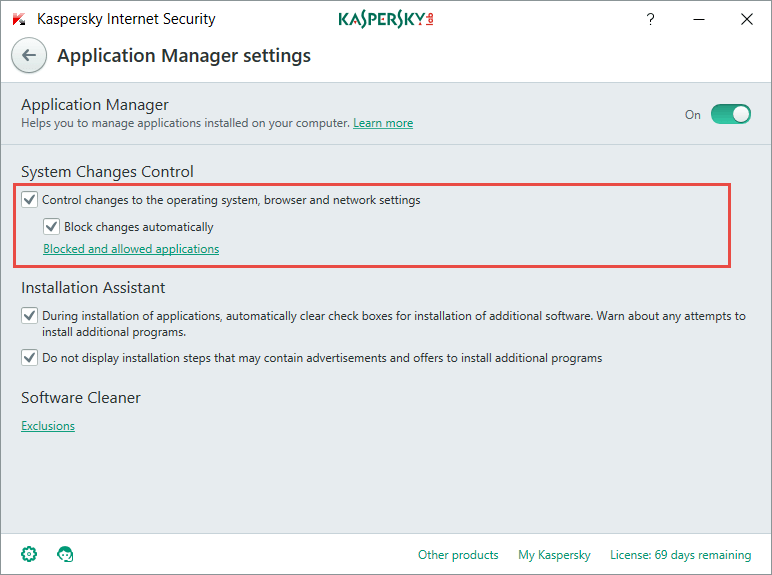The image size is (772, 575).
Task: Open the help question mark icon
Action: [650, 19]
